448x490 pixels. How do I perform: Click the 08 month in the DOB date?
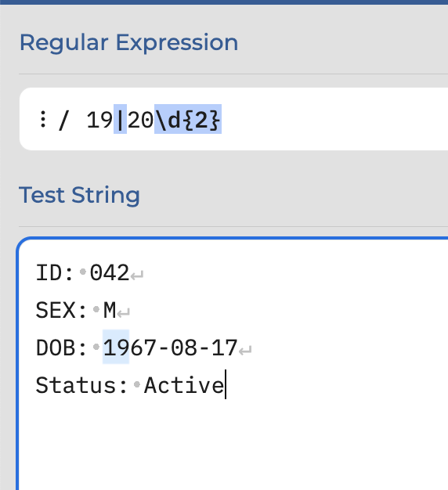tap(184, 348)
